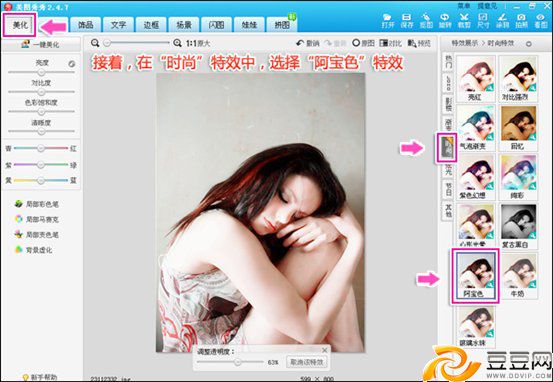This screenshot has width=553, height=382.
Task: Open the 其他 effects category tab
Action: pos(448,210)
